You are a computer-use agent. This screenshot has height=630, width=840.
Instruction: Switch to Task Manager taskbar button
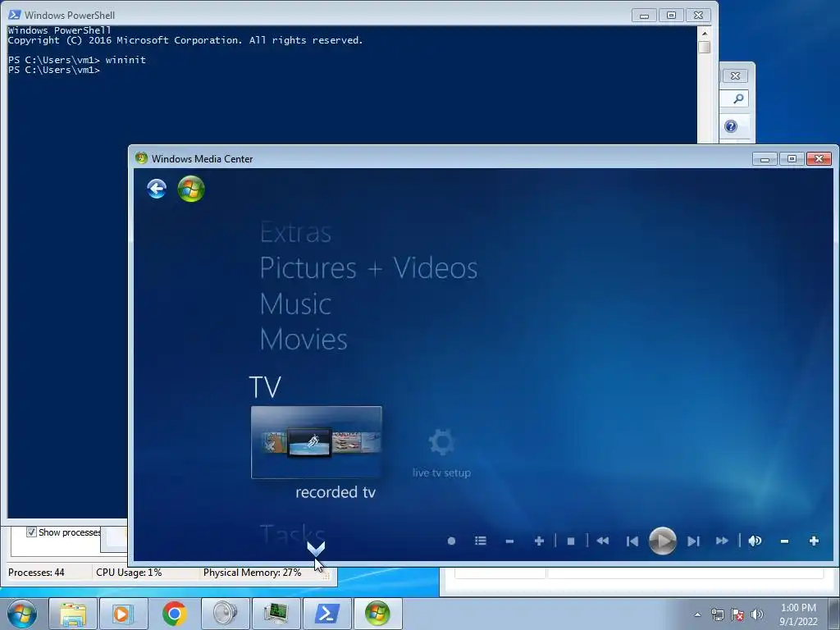[276, 614]
